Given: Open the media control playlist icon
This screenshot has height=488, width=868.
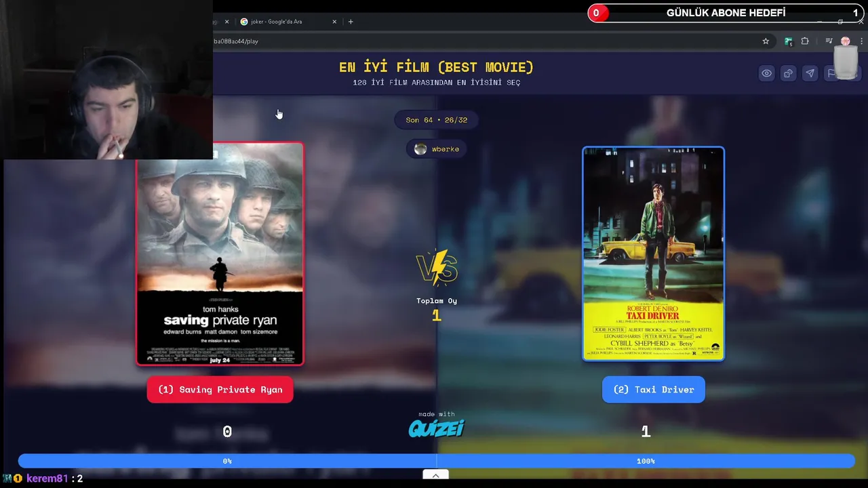Looking at the screenshot, I should click(x=829, y=41).
